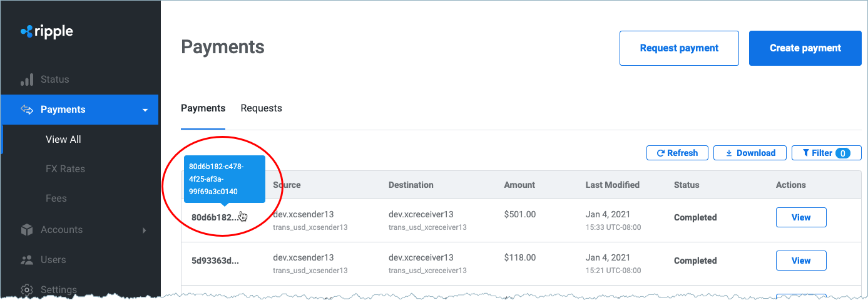This screenshot has height=300, width=868.
Task: Click source dev.xcsender13 in $501.00 row
Action: (x=304, y=214)
